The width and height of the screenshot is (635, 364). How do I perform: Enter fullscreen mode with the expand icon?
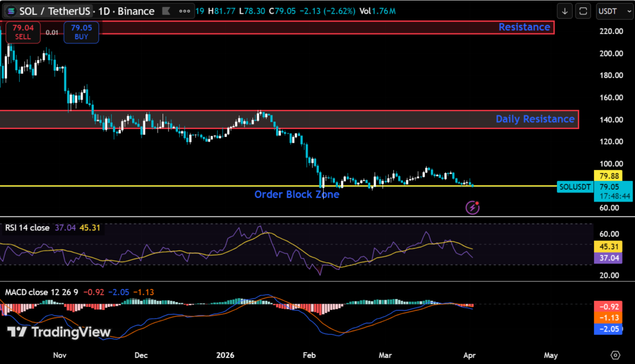tap(582, 11)
